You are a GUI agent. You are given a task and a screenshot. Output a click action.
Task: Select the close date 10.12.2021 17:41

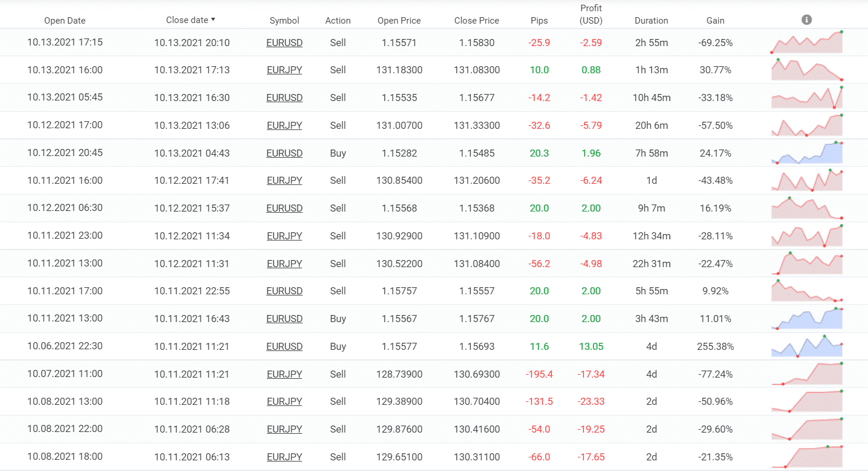click(x=192, y=180)
